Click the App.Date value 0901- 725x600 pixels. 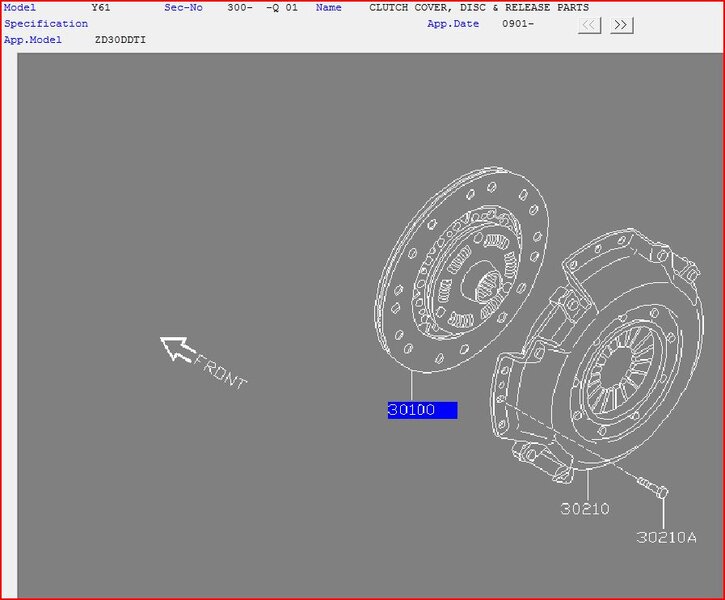point(518,24)
